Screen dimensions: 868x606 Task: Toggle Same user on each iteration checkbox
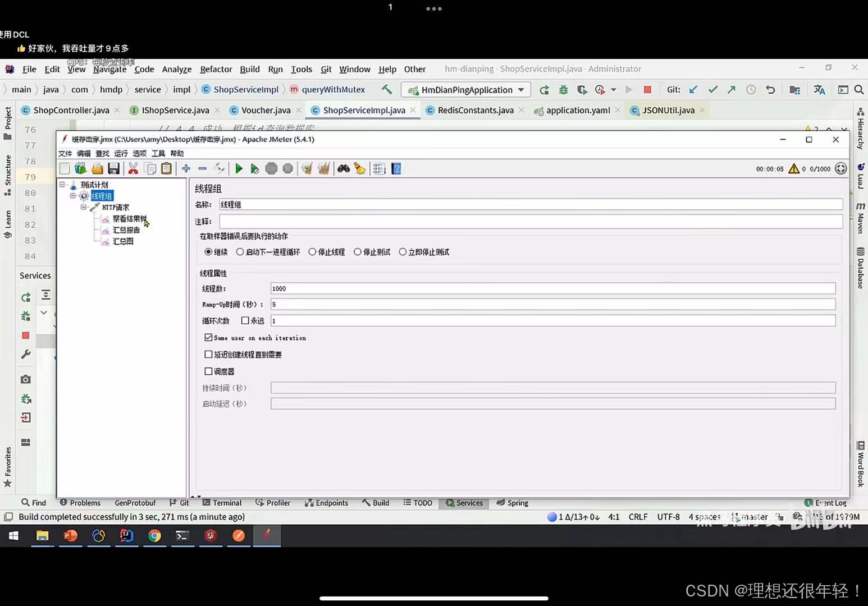(208, 337)
